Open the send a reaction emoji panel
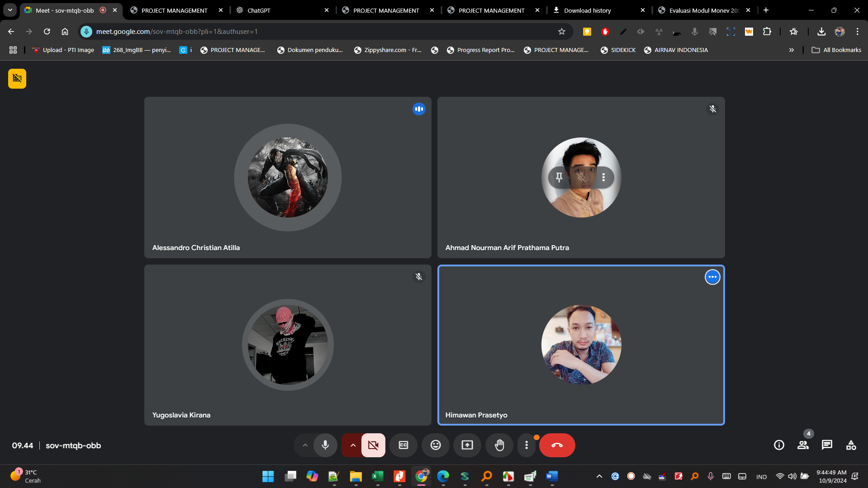This screenshot has height=488, width=868. (x=435, y=445)
